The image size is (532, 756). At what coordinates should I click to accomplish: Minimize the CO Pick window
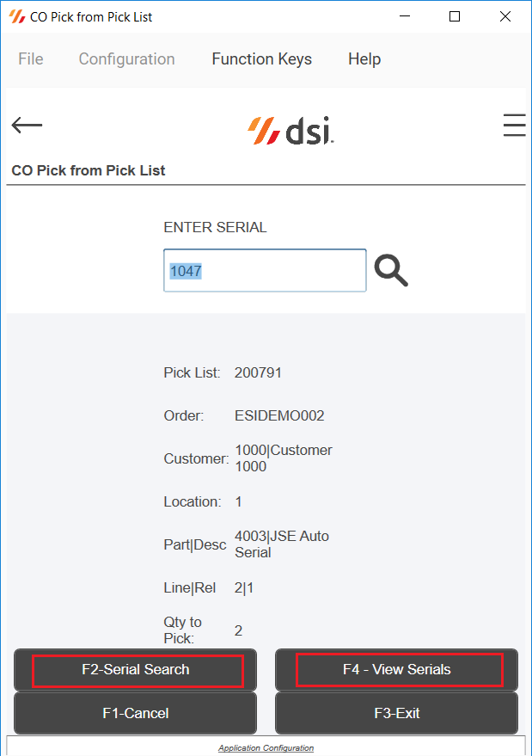(405, 16)
